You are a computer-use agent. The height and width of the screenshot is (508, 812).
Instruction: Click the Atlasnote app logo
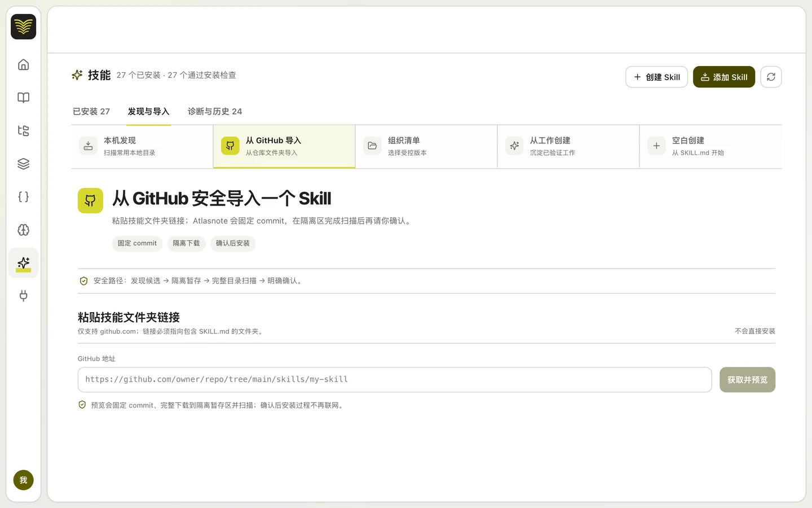click(x=23, y=27)
